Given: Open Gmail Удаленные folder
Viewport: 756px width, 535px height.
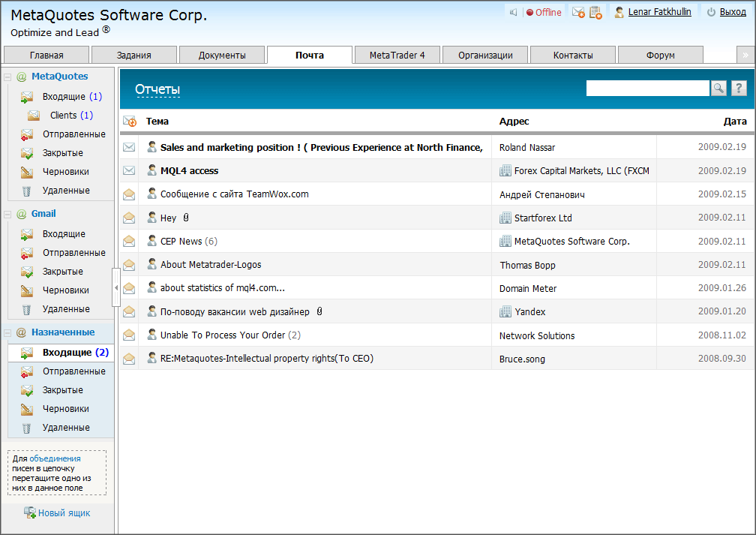Looking at the screenshot, I should tap(66, 309).
